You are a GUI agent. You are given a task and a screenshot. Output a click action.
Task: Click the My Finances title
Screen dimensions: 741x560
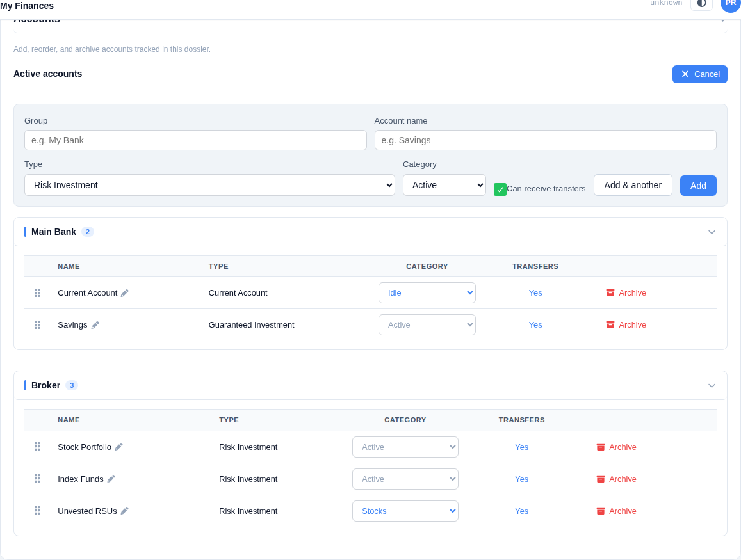pos(27,6)
